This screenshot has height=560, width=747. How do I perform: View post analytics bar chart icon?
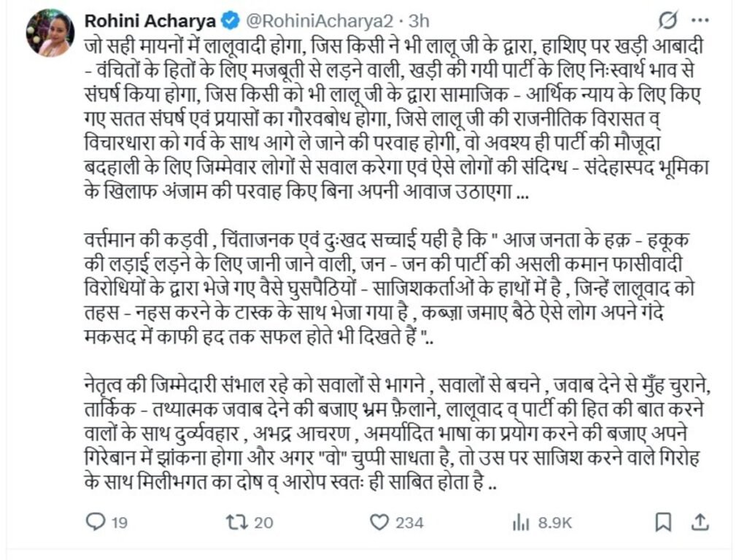click(521, 521)
